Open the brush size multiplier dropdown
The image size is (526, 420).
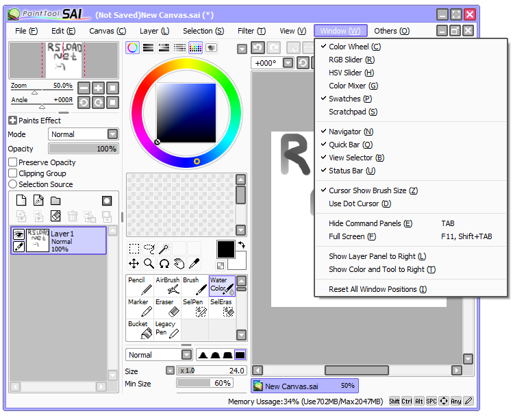coord(171,371)
